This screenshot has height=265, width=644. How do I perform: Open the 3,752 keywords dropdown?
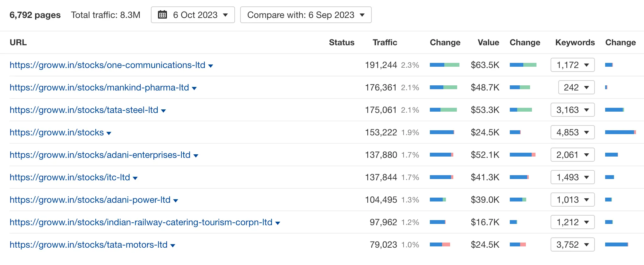point(573,244)
